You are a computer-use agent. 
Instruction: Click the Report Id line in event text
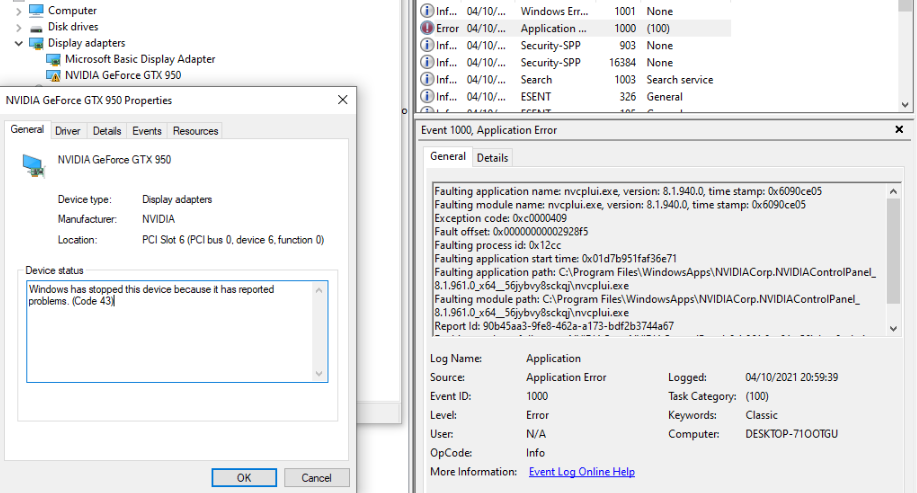[554, 326]
